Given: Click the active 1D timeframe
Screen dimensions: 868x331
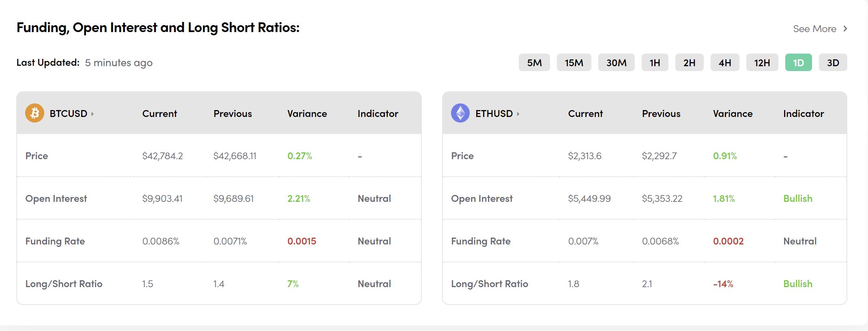Looking at the screenshot, I should 798,63.
